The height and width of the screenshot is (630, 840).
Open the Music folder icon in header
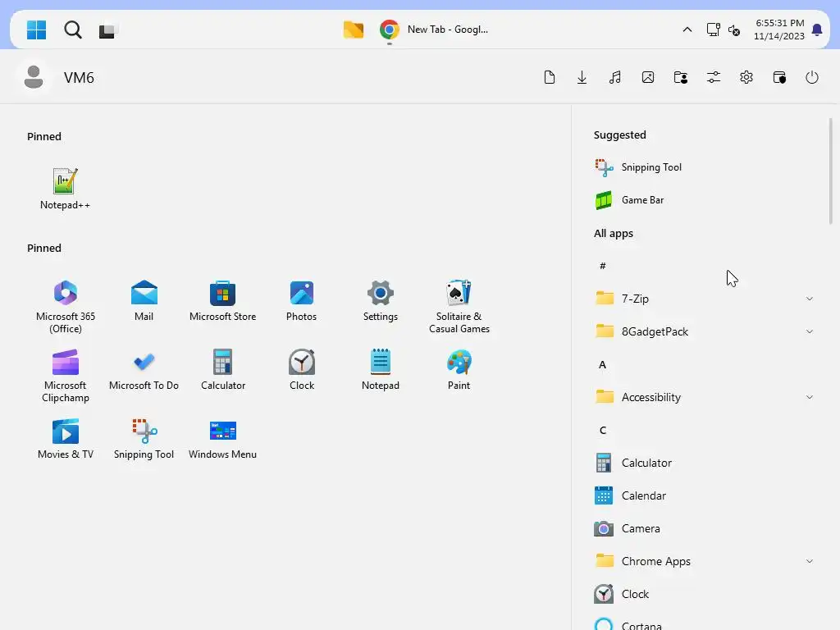(615, 77)
